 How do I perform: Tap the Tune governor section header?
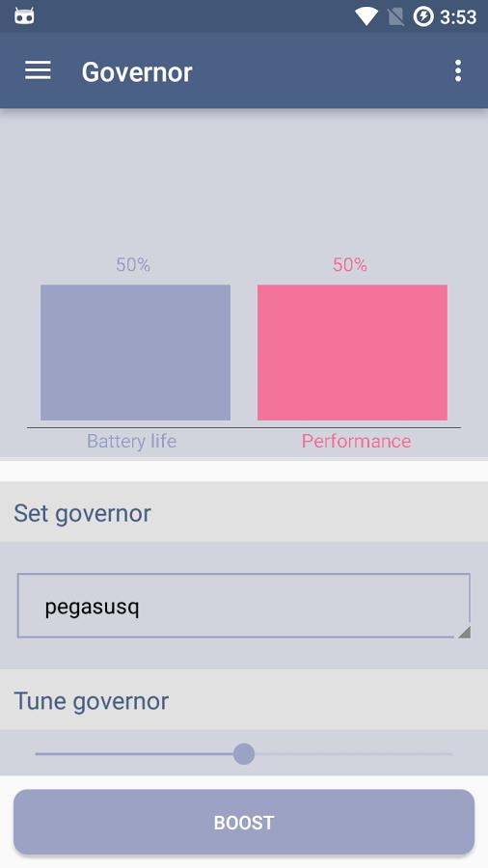pos(244,700)
